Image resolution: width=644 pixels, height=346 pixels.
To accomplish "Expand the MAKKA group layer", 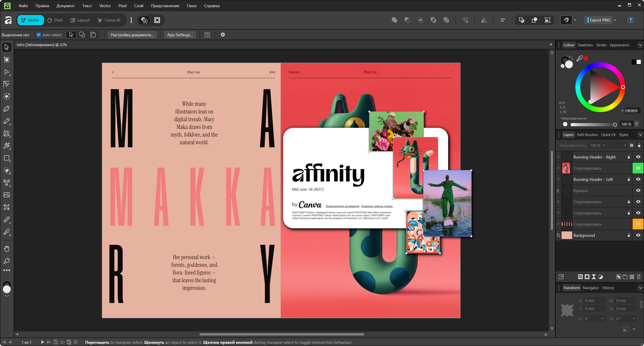I will [x=558, y=224].
